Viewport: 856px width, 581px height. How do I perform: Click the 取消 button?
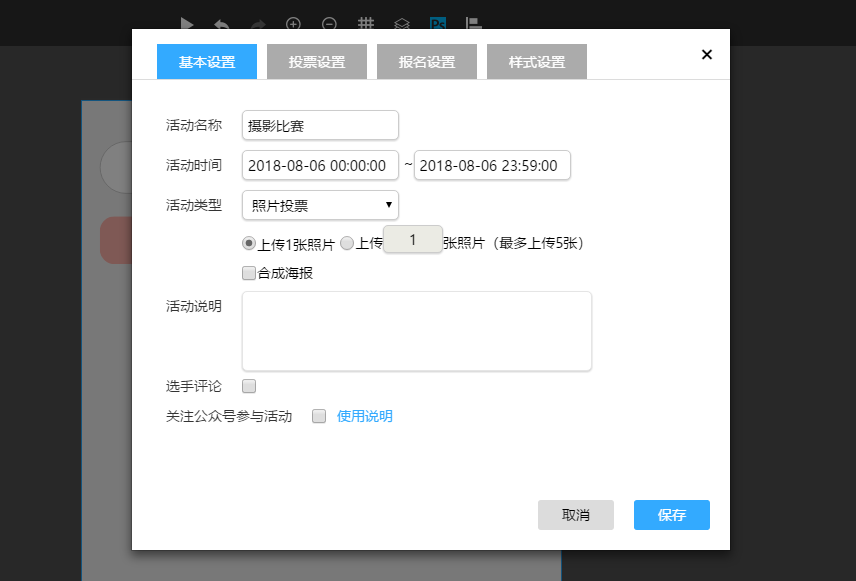tap(576, 515)
